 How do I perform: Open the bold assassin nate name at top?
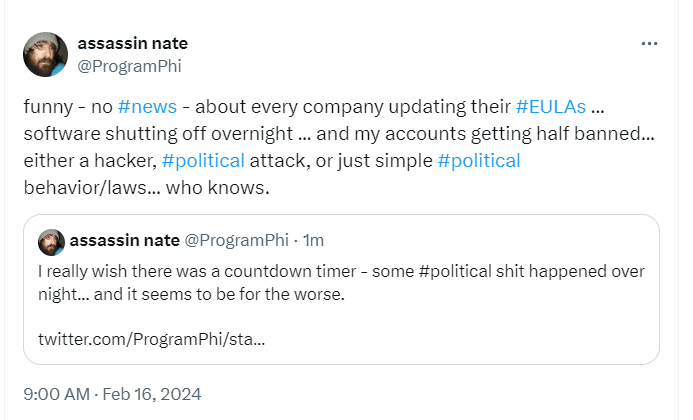click(132, 43)
